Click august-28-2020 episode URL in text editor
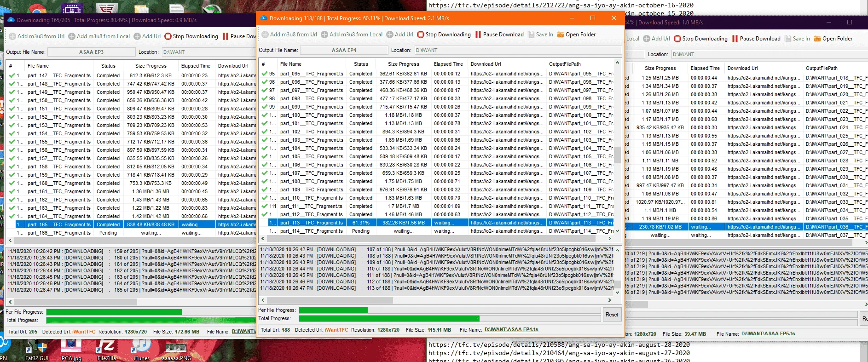 coord(559,345)
